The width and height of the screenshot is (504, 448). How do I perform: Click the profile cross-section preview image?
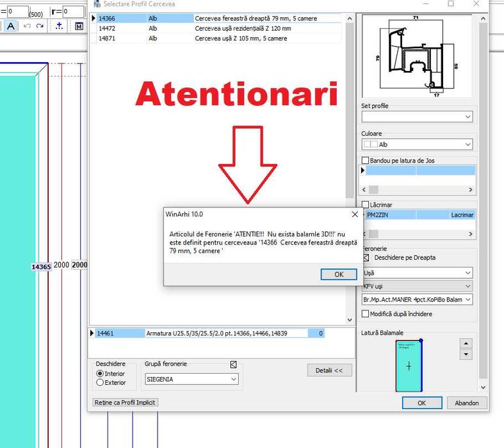417,56
